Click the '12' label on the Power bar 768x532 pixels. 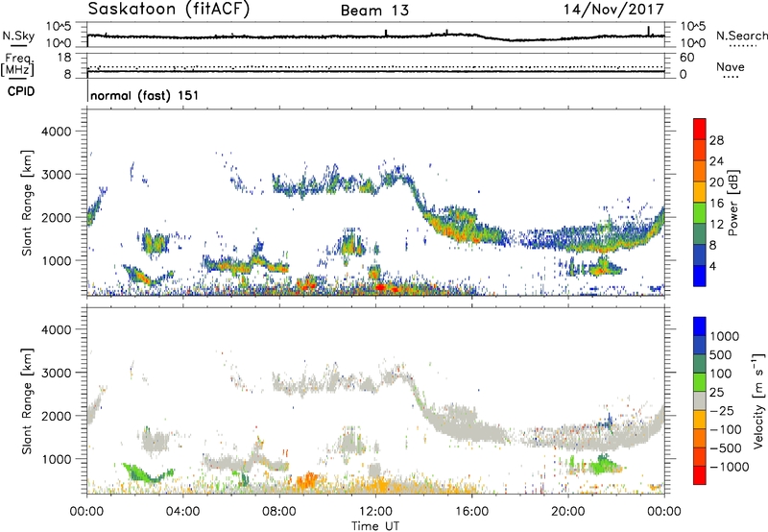(716, 225)
